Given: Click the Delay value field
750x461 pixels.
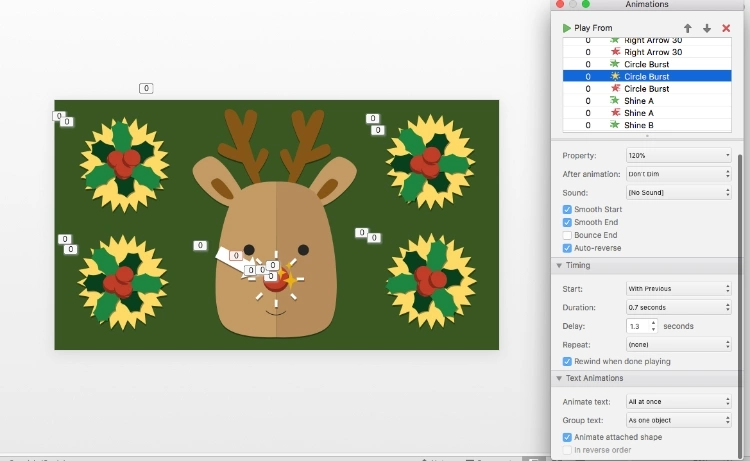Looking at the screenshot, I should point(637,326).
